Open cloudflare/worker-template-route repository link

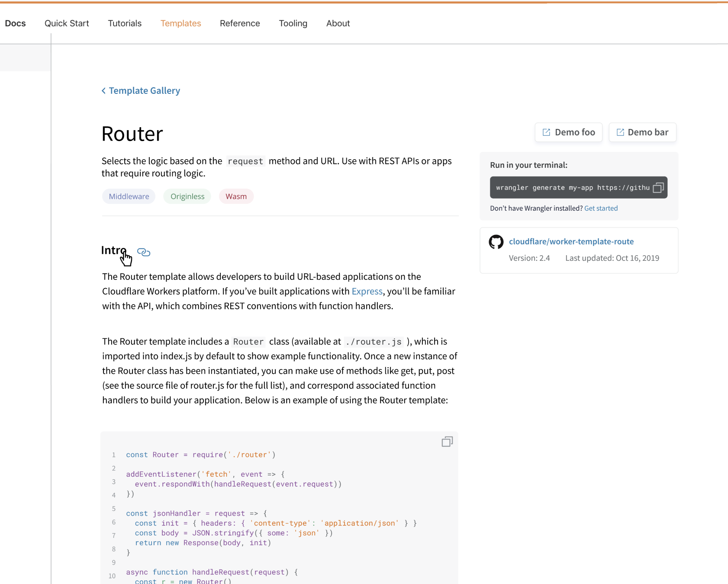point(571,241)
